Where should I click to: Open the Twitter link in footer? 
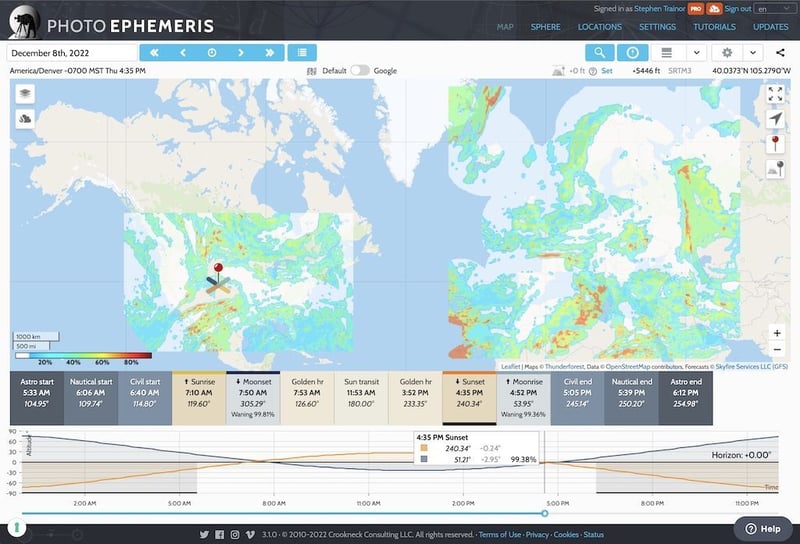pyautogui.click(x=204, y=534)
